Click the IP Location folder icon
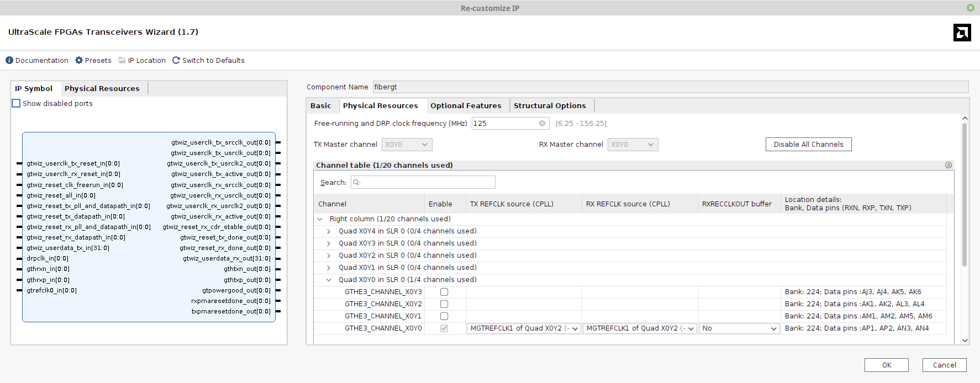Image resolution: width=980 pixels, height=383 pixels. [122, 60]
